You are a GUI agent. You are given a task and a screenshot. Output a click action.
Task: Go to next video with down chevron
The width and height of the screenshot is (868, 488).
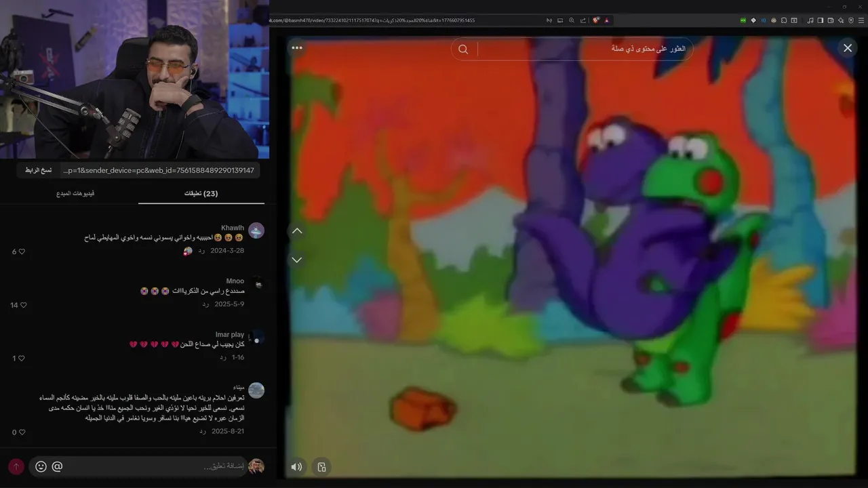(x=297, y=260)
